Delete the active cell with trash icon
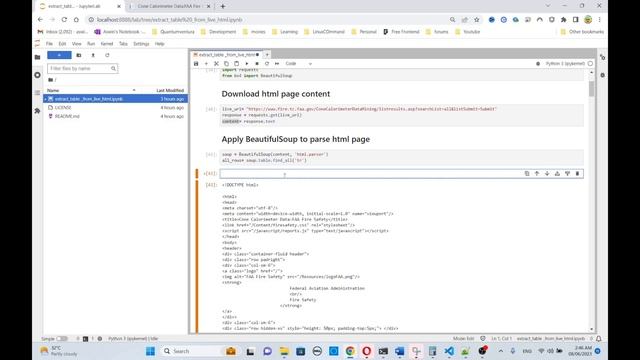Viewport: 640px width, 360px height. tap(577, 173)
